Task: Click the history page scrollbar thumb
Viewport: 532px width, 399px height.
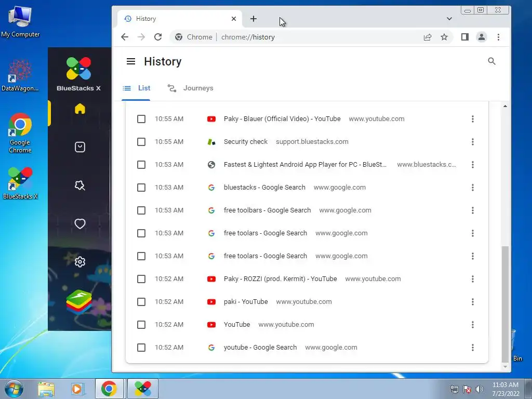Action: (505, 304)
